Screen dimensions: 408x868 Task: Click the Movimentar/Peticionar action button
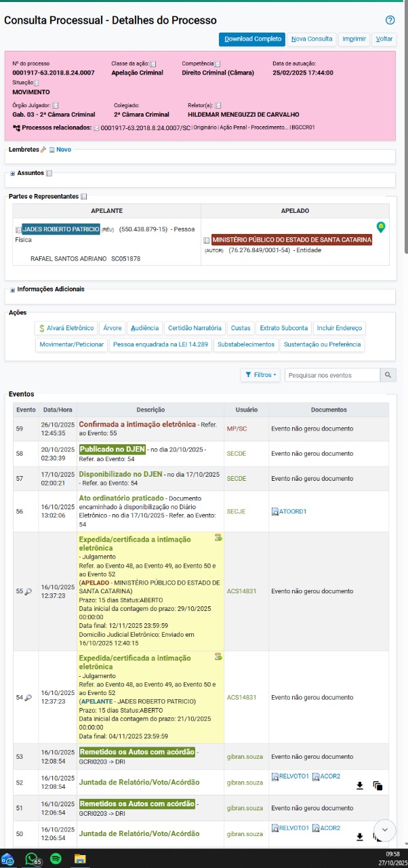point(71,344)
